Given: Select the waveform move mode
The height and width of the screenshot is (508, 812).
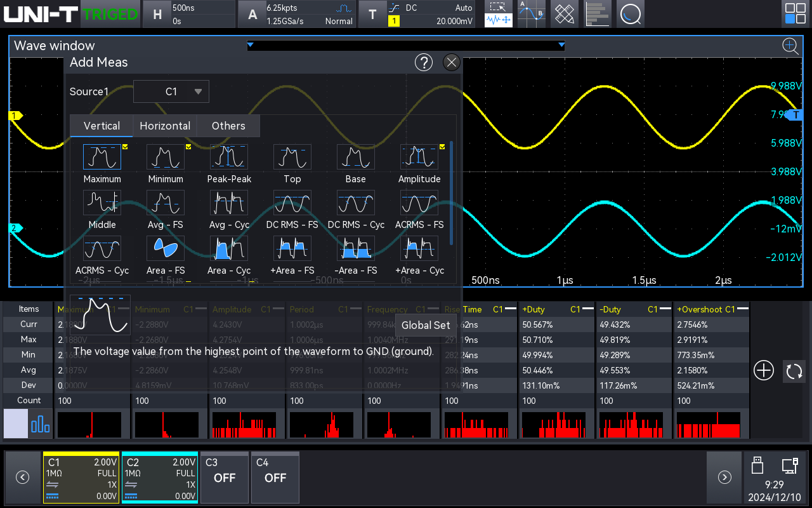Looking at the screenshot, I should coord(499,20).
